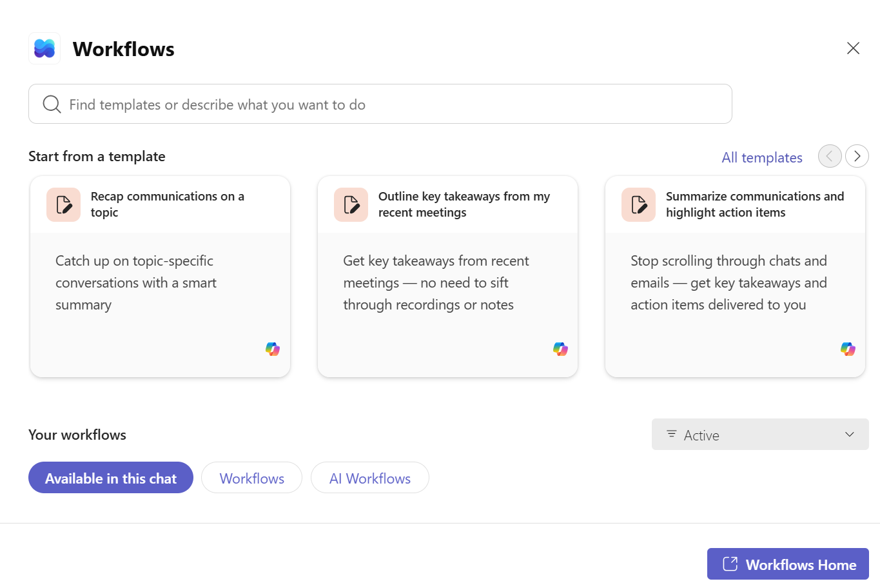Click the Copilot badge on the Recap template
Screen dimensions: 880x588
click(x=273, y=349)
